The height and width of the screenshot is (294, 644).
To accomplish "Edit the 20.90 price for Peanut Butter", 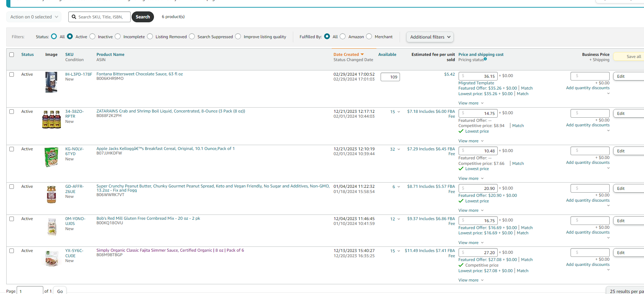I will point(478,188).
